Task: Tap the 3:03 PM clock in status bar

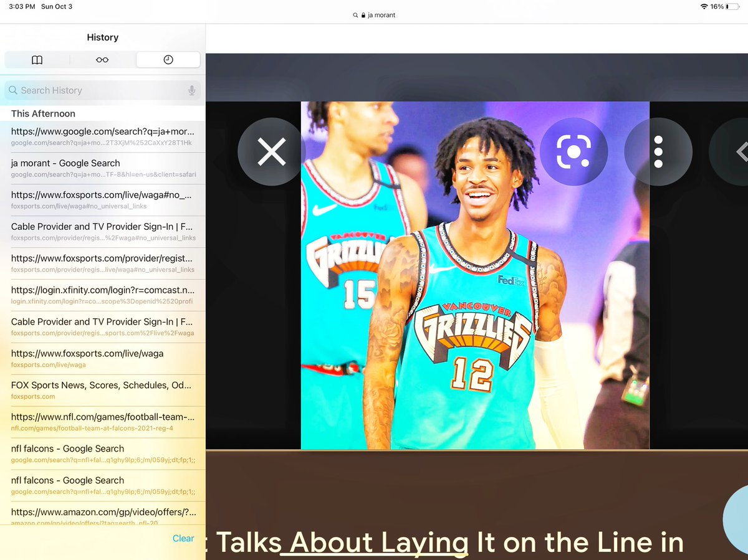Action: coord(21,6)
